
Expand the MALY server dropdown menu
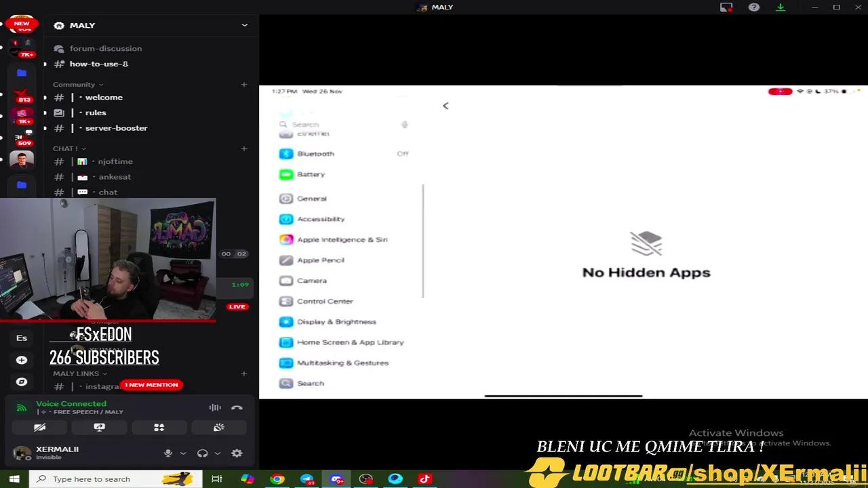[244, 25]
